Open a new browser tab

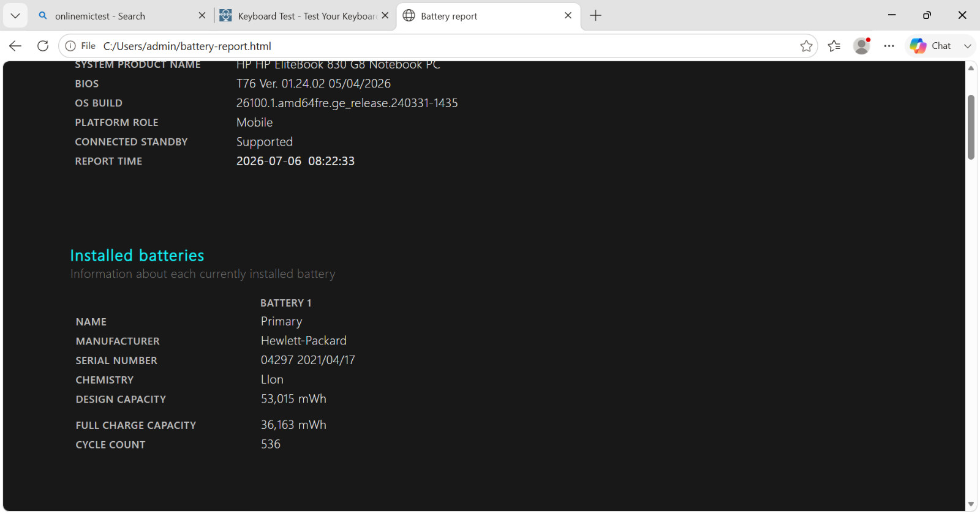[595, 16]
